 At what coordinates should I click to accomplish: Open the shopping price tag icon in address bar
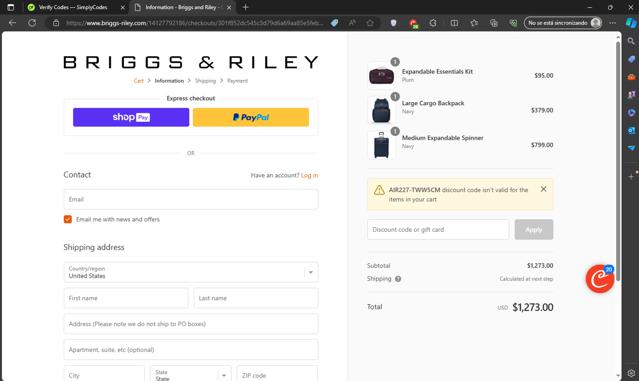pos(334,23)
